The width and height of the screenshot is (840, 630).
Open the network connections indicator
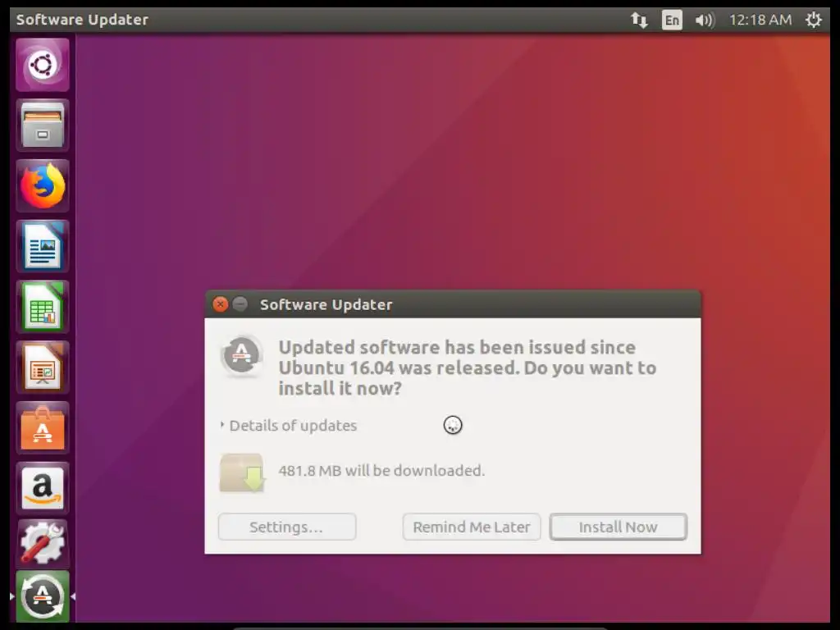point(639,21)
